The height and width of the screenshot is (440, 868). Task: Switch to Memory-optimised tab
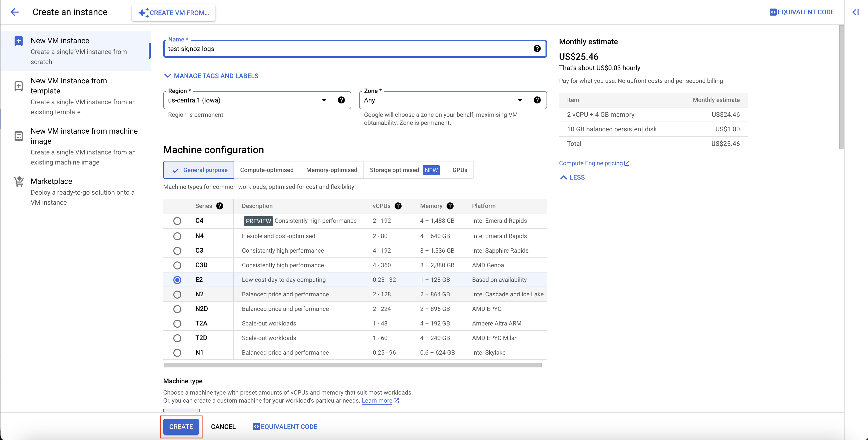tap(332, 170)
